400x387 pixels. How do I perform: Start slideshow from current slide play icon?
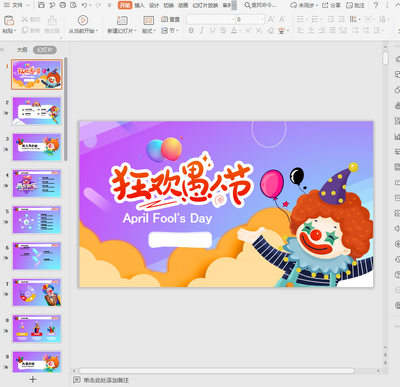tap(83, 20)
